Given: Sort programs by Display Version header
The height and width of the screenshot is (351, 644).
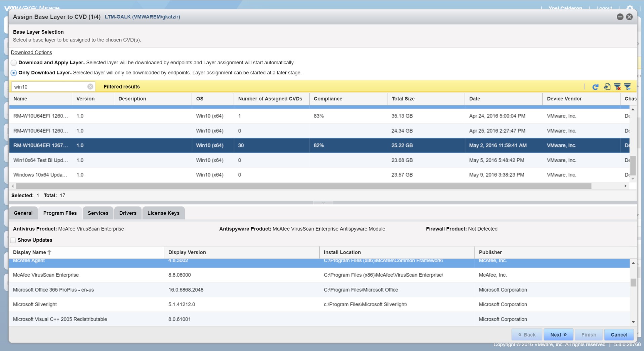Looking at the screenshot, I should (x=242, y=252).
